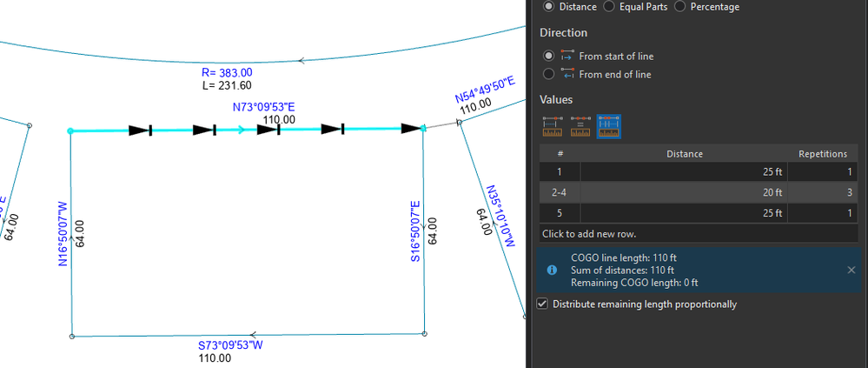
Task: Select the second Values ruler icon
Action: click(580, 126)
